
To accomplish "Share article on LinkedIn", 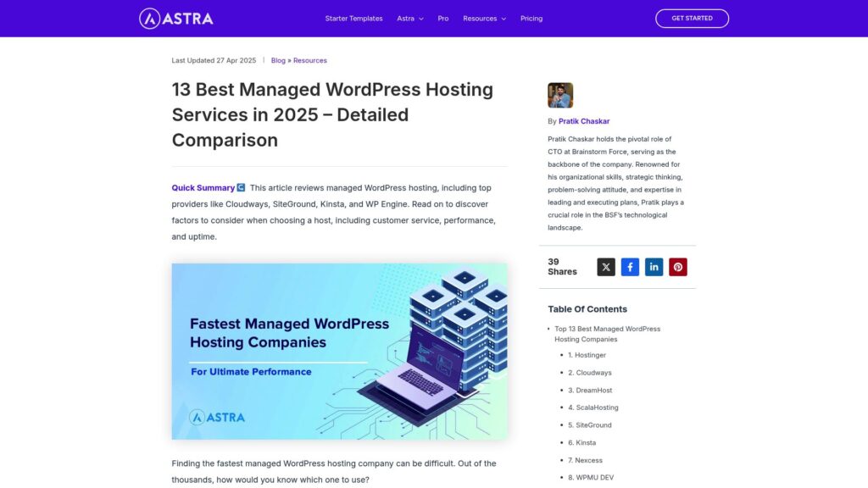I will (654, 267).
